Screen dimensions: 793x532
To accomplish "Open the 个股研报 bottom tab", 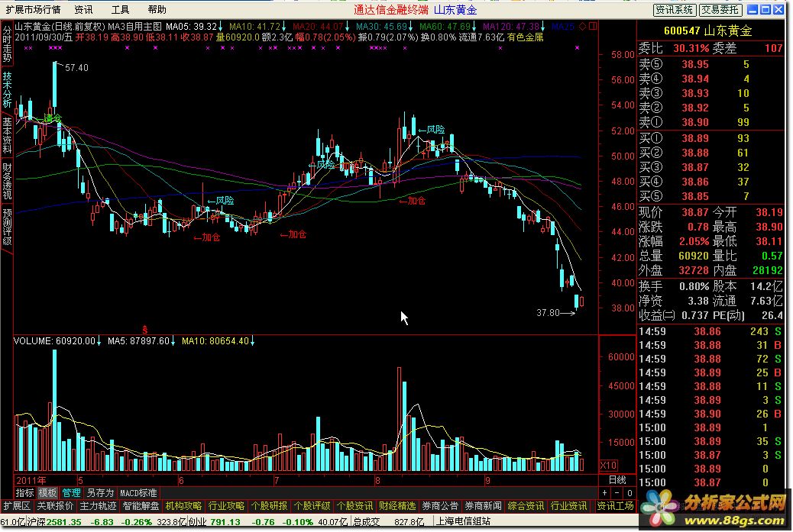I will pos(269,506).
